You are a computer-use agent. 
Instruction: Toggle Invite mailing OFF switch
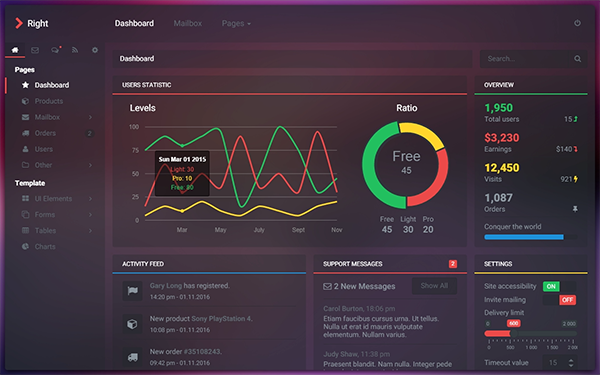click(559, 300)
